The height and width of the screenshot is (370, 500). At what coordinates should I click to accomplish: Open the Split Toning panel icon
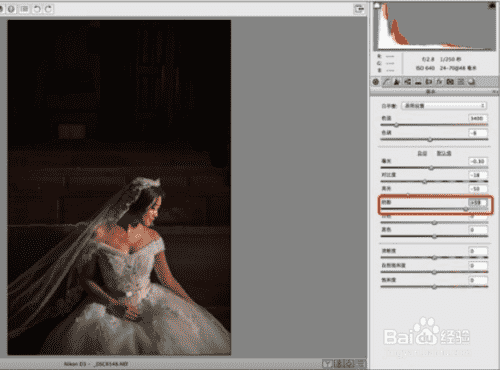click(x=418, y=82)
